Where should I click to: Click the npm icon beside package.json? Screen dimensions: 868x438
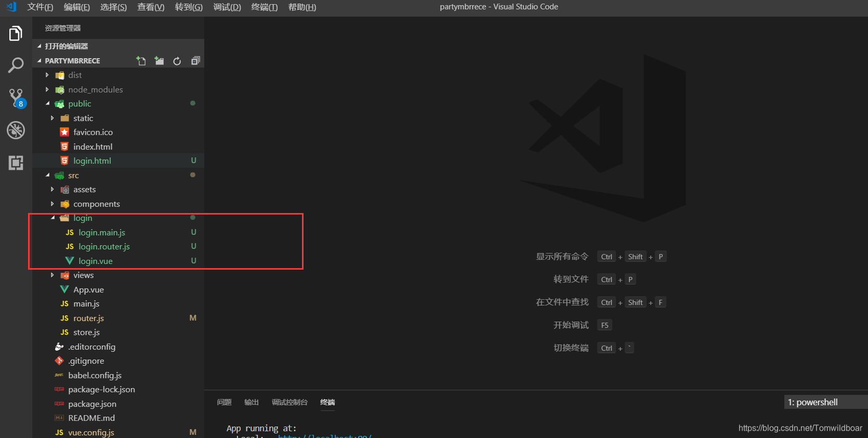point(59,404)
